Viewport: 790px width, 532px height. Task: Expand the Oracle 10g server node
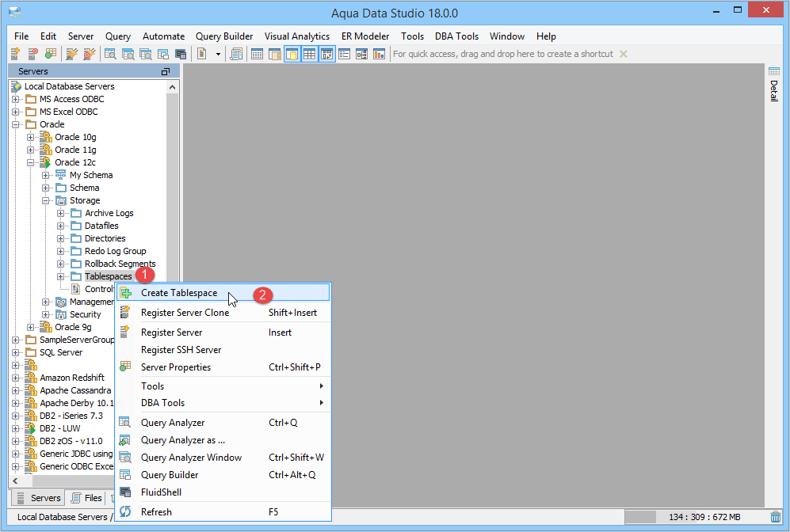31,137
